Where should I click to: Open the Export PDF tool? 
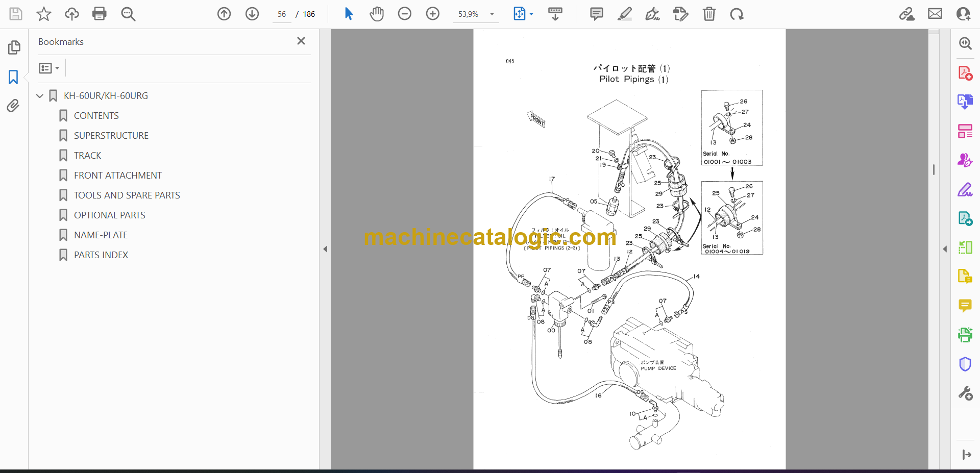click(x=965, y=102)
